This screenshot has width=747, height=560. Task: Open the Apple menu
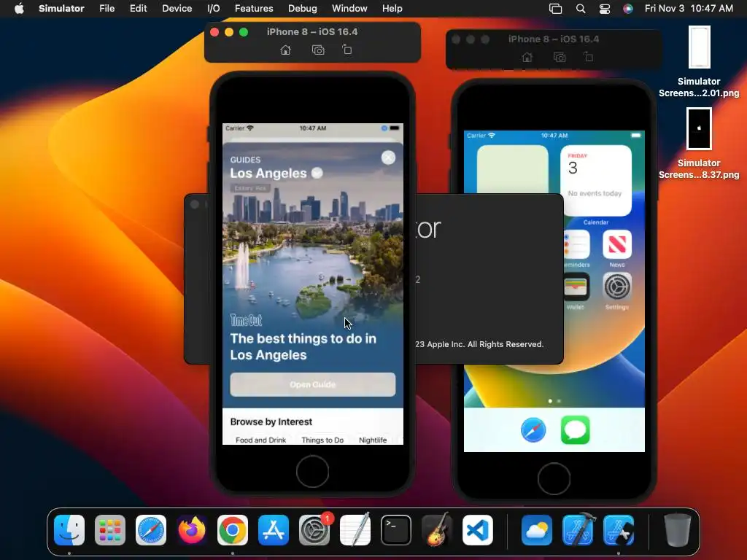point(19,9)
